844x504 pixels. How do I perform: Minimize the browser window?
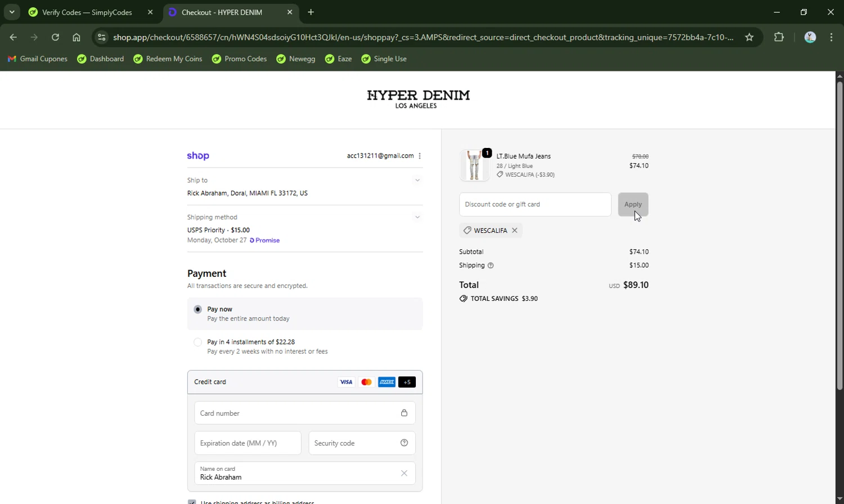click(777, 12)
